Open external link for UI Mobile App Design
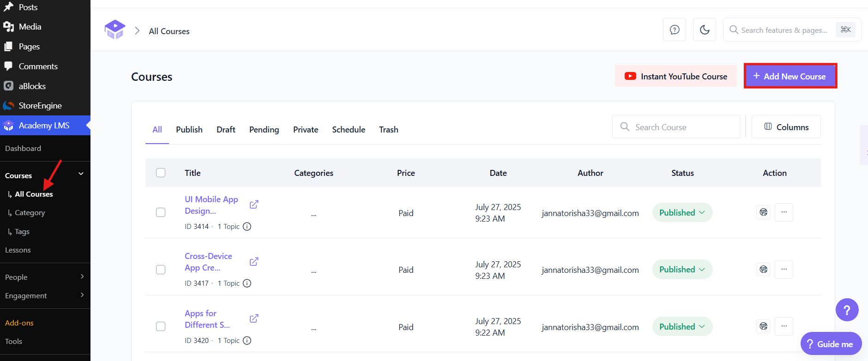 pyautogui.click(x=254, y=205)
